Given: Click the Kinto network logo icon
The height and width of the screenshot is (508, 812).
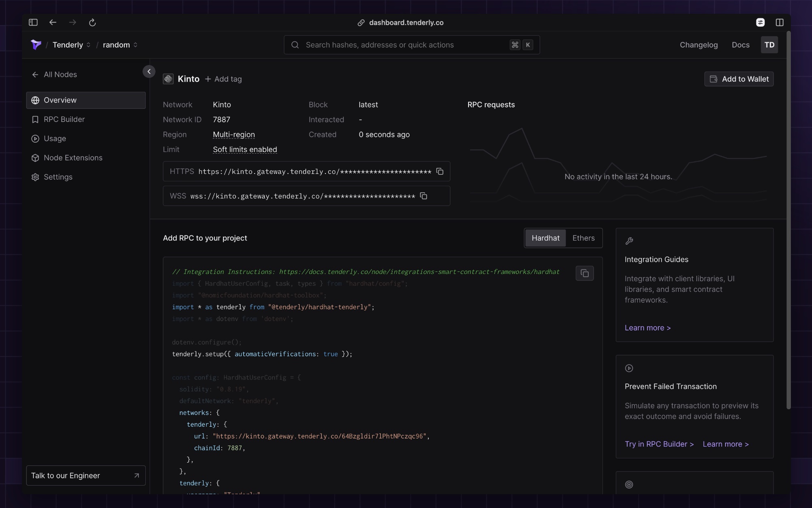Looking at the screenshot, I should click(168, 79).
